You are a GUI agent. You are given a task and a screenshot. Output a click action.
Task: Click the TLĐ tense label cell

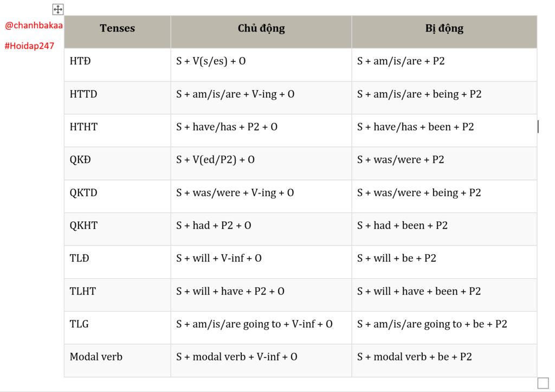(118, 262)
